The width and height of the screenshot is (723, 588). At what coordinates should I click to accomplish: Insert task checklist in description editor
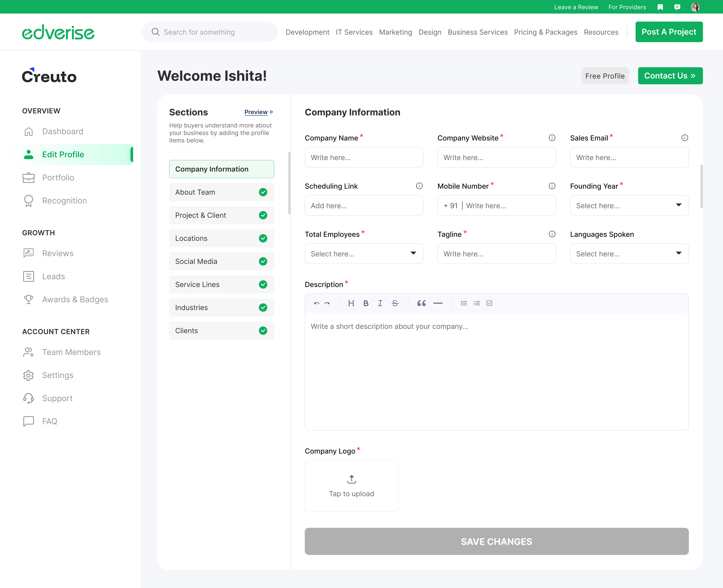click(x=489, y=303)
